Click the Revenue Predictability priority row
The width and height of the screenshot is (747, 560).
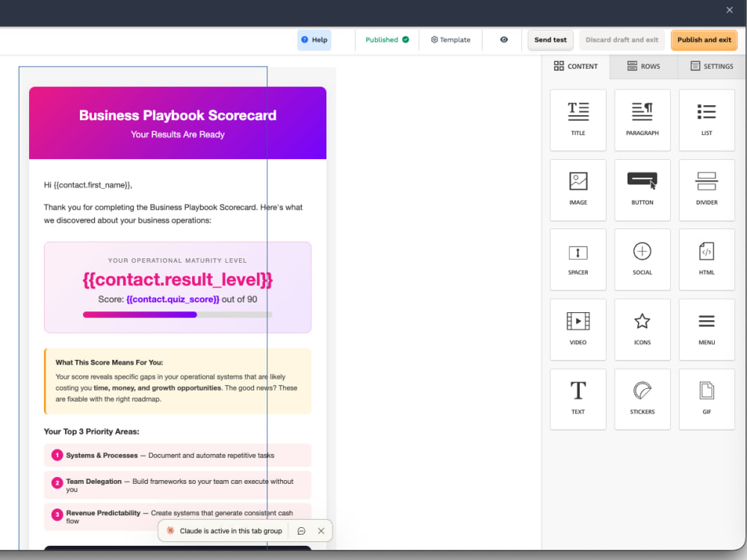(178, 517)
